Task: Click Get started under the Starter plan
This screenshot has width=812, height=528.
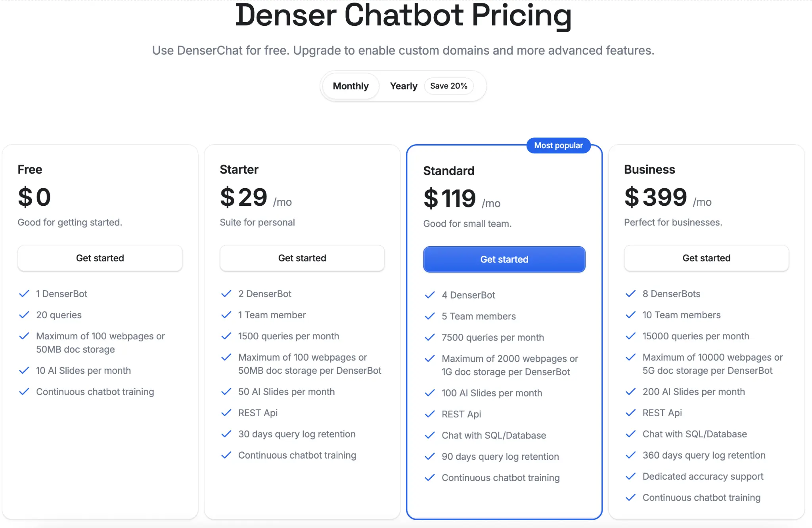Action: click(x=302, y=258)
